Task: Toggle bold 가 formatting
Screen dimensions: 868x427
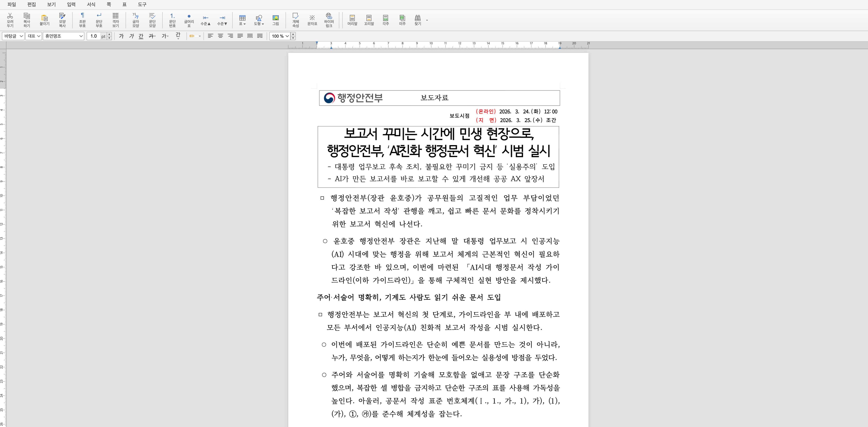Action: pyautogui.click(x=121, y=36)
